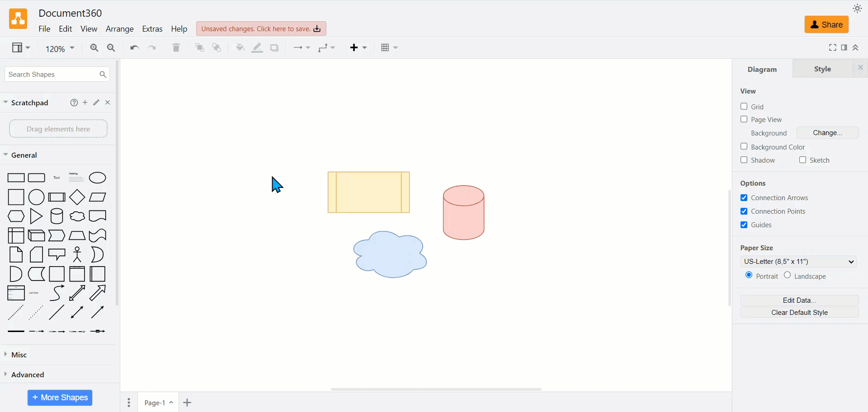
Task: Close the scratchpad with x icon
Action: pos(108,103)
